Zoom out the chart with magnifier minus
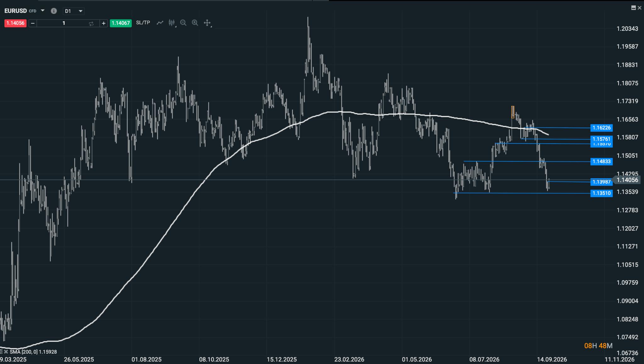This screenshot has width=644, height=364. pos(183,23)
